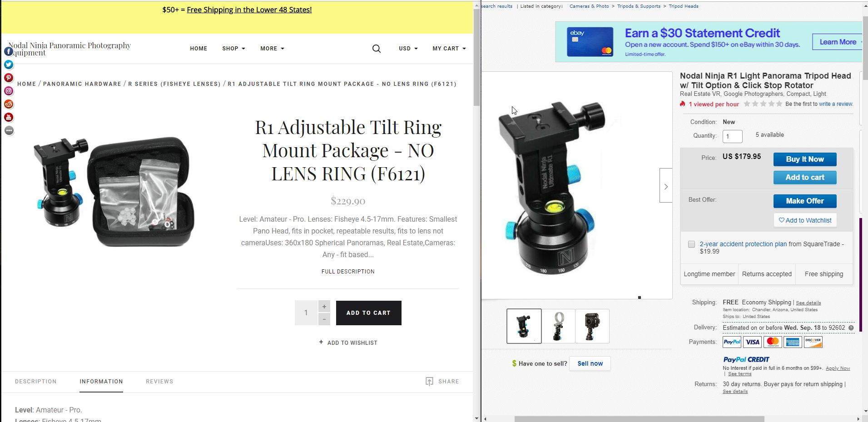
Task: Show more social sharing options
Action: pos(9,130)
